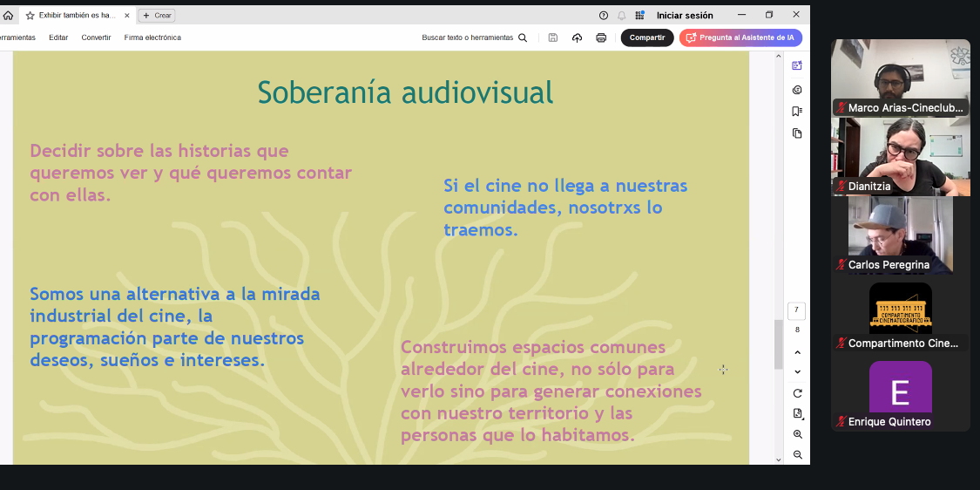
Task: Click the text 'Construimos espacios comunes'
Action: pyautogui.click(x=533, y=347)
